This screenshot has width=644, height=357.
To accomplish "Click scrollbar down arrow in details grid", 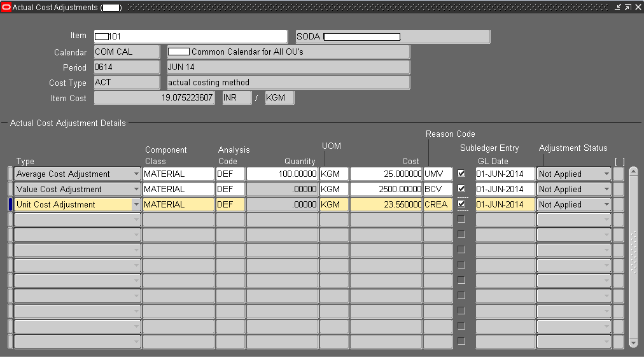I will tap(633, 342).
